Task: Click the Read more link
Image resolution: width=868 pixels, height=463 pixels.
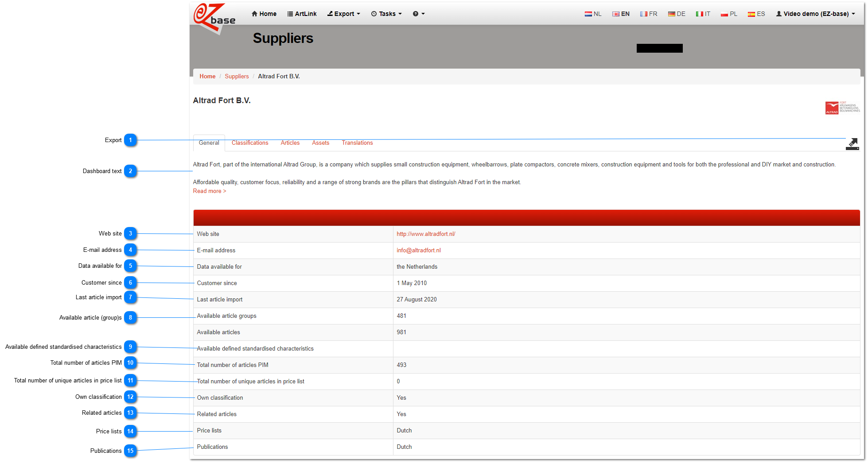Action: click(210, 191)
